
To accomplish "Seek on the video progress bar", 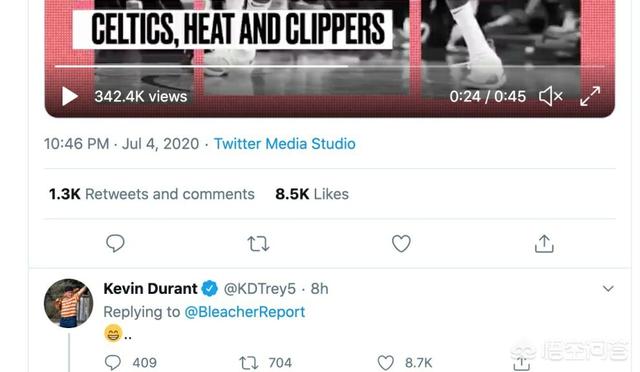I will click(x=329, y=66).
